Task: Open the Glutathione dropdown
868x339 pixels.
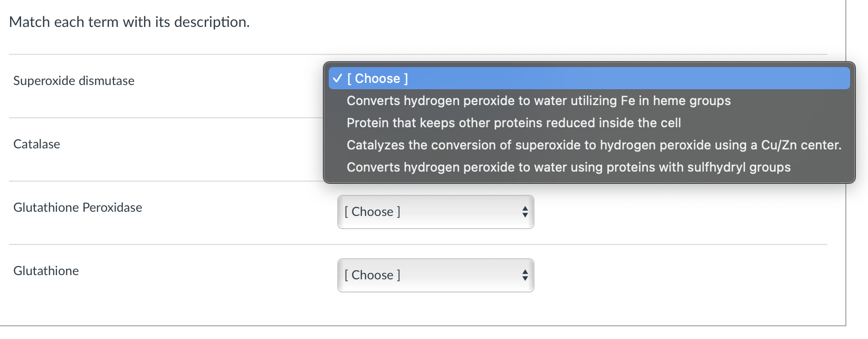Action: [x=435, y=275]
